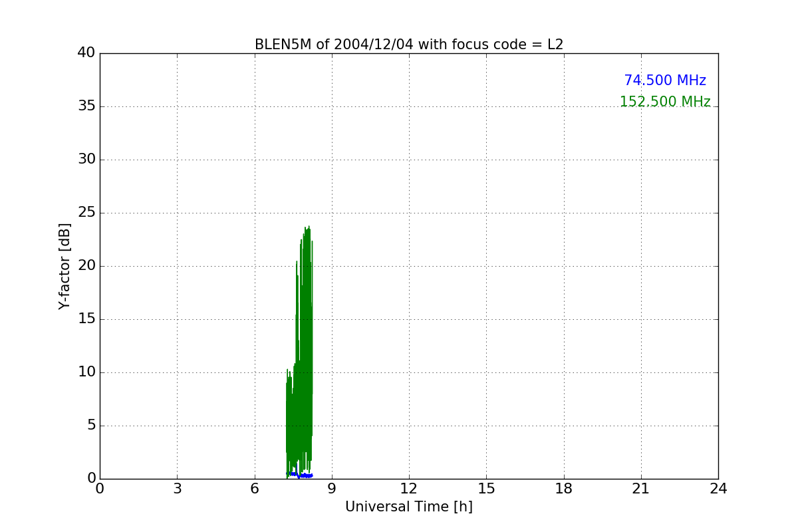Click the y-axis tick label 20
798x532 pixels.
click(86, 265)
